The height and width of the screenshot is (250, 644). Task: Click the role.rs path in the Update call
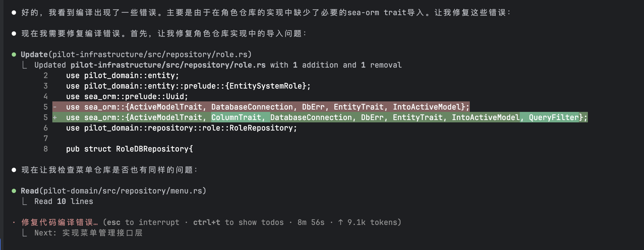click(x=150, y=54)
